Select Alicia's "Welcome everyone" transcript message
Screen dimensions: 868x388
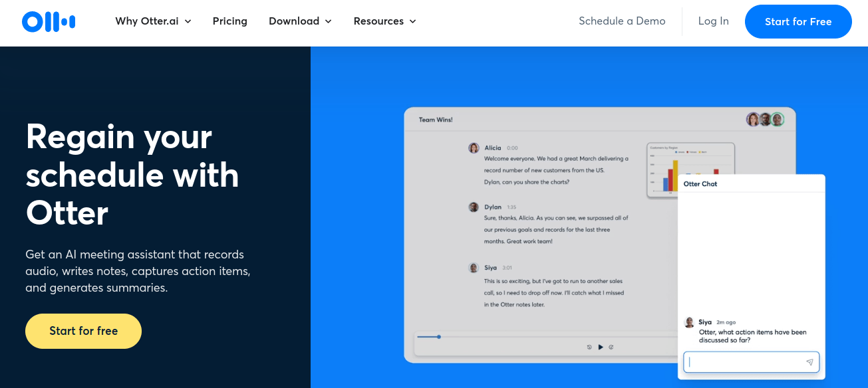pos(556,170)
